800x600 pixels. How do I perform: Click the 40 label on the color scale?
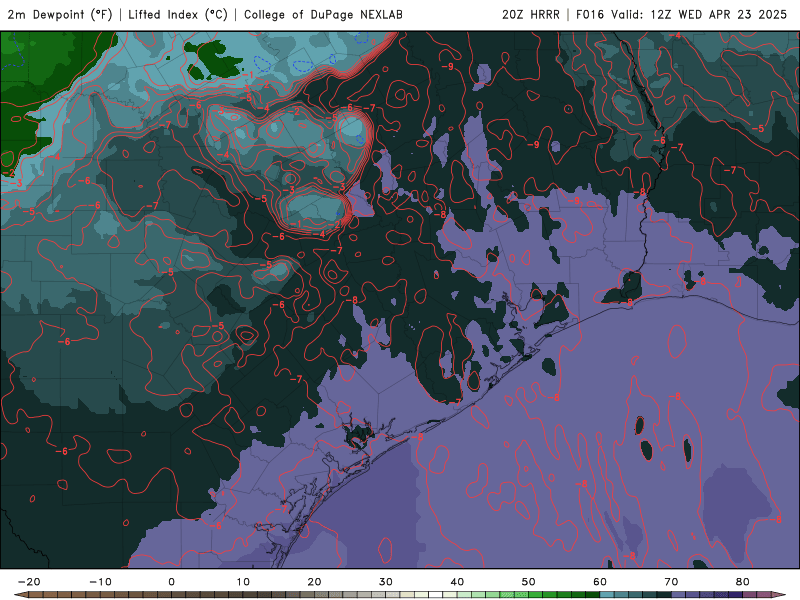457,582
